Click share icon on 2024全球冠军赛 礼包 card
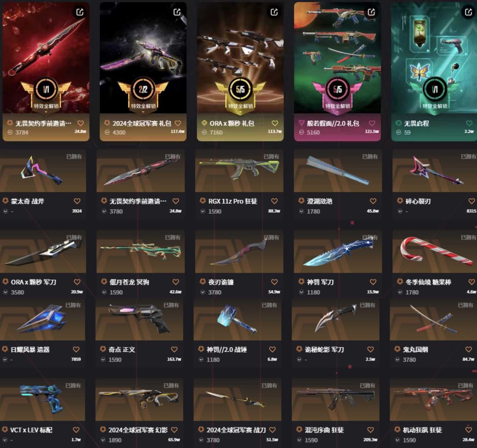The image size is (477, 448). point(177,12)
